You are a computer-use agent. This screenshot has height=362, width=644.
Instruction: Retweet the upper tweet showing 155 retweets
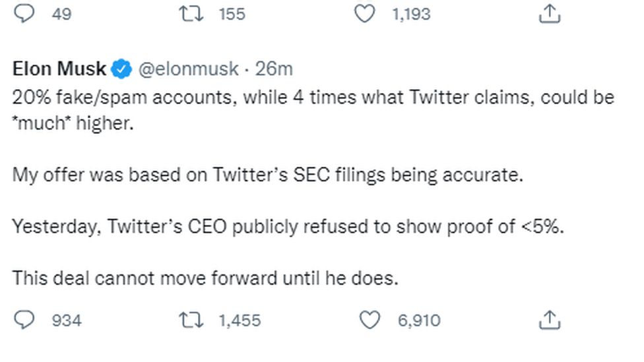pyautogui.click(x=191, y=14)
